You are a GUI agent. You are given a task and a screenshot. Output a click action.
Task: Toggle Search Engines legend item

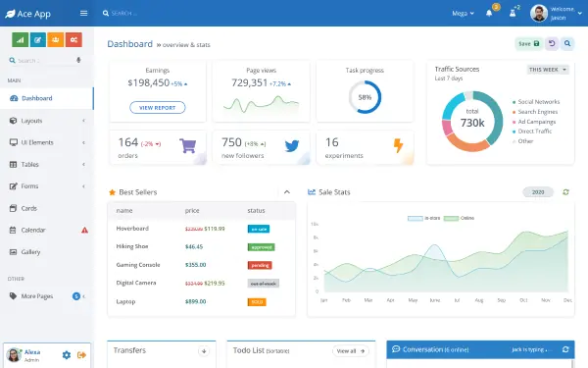[535, 112]
